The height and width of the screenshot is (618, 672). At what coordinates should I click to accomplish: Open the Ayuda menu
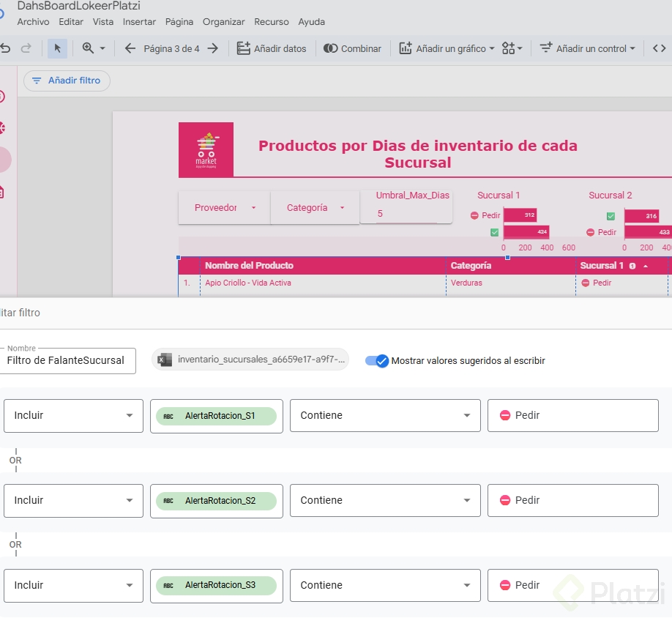click(312, 22)
